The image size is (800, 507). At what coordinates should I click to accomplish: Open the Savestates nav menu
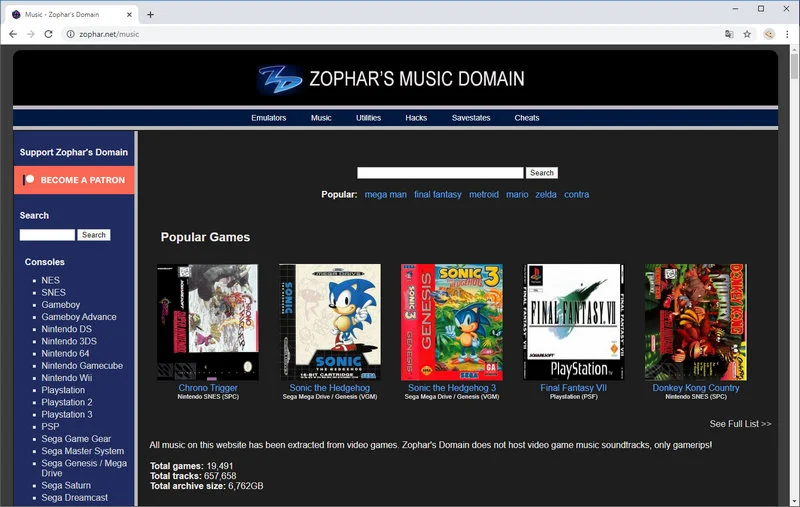pos(470,118)
